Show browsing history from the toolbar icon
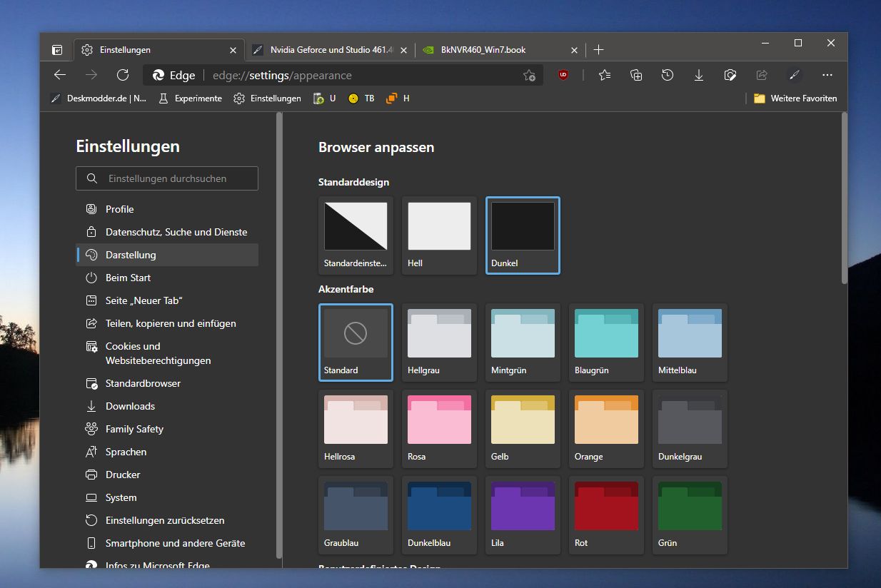 tap(668, 75)
